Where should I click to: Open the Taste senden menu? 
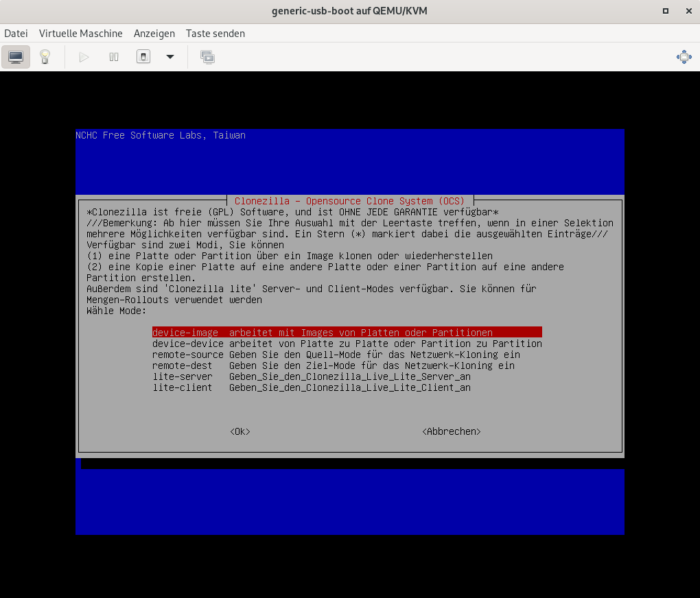(x=215, y=34)
